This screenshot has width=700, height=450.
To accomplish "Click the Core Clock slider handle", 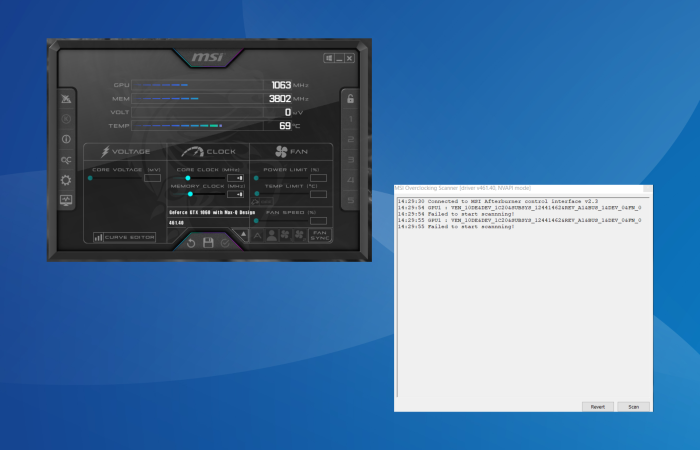I will [x=188, y=178].
